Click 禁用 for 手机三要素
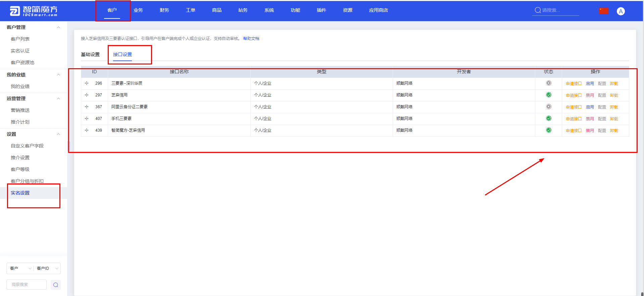The height and width of the screenshot is (296, 644). click(x=590, y=119)
